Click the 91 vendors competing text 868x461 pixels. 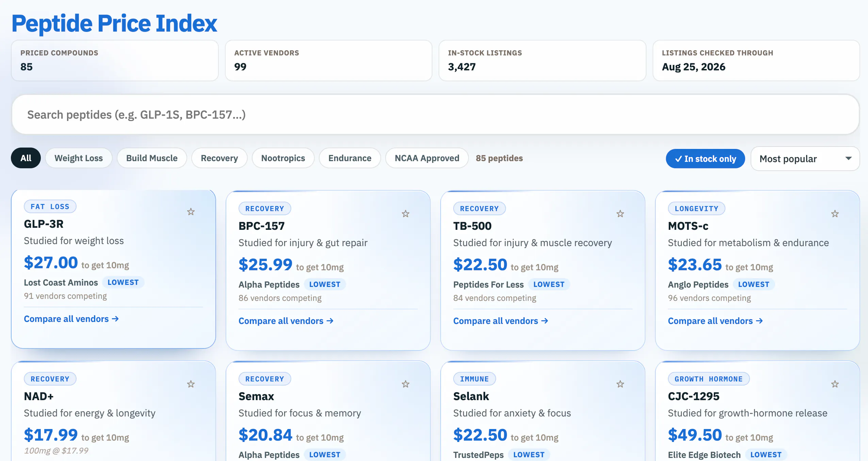click(x=65, y=296)
